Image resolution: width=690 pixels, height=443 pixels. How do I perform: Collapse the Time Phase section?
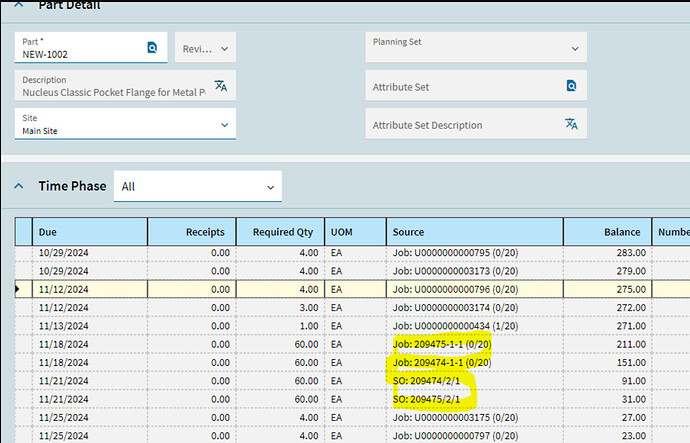point(19,186)
